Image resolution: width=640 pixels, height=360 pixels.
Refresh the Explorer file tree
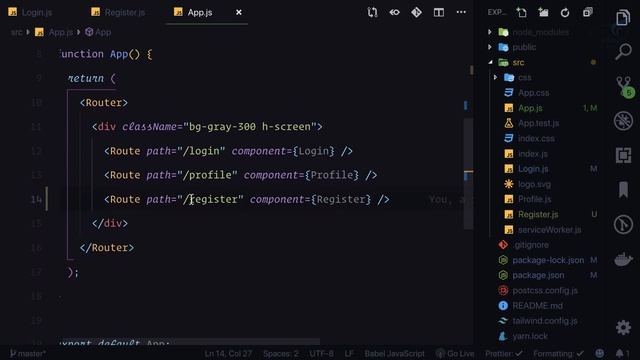click(565, 13)
